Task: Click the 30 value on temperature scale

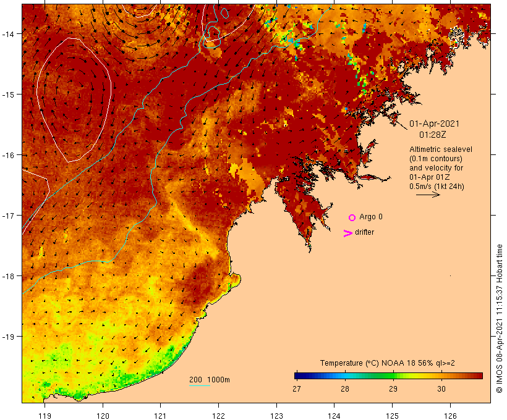Action: tap(441, 388)
